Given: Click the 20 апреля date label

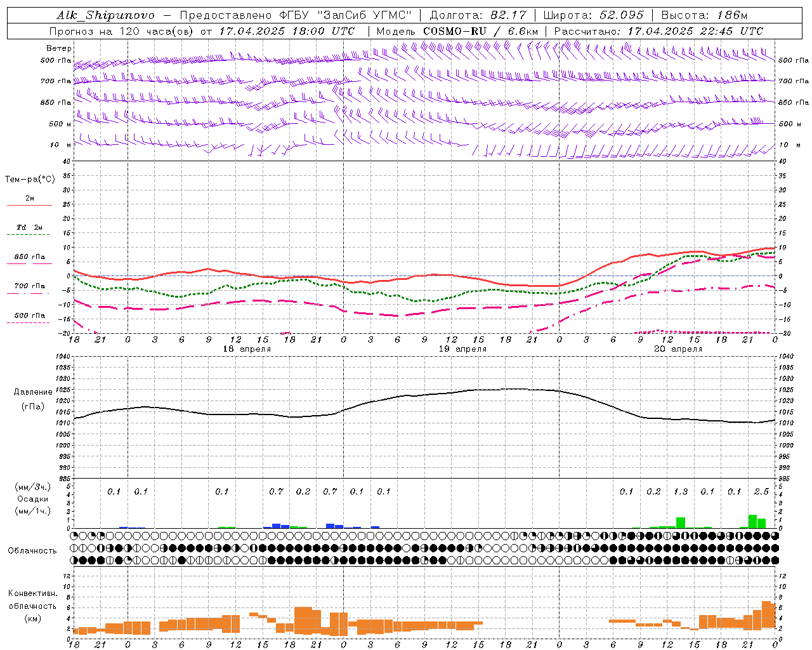Looking at the screenshot, I should pyautogui.click(x=678, y=349).
